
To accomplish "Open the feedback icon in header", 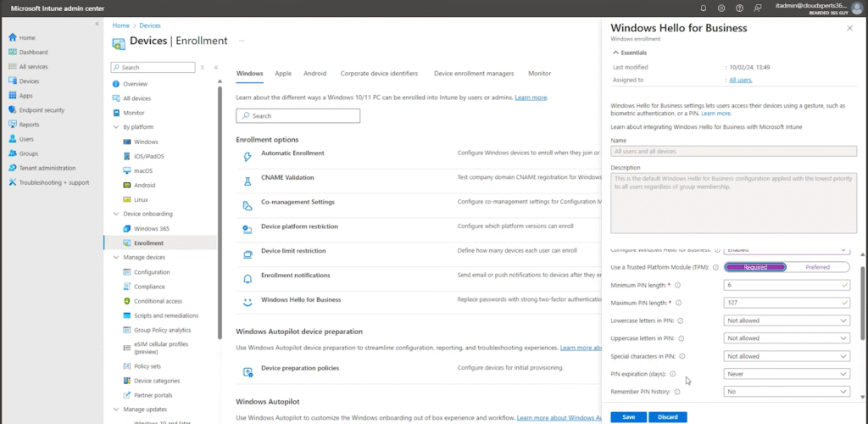I will point(757,8).
